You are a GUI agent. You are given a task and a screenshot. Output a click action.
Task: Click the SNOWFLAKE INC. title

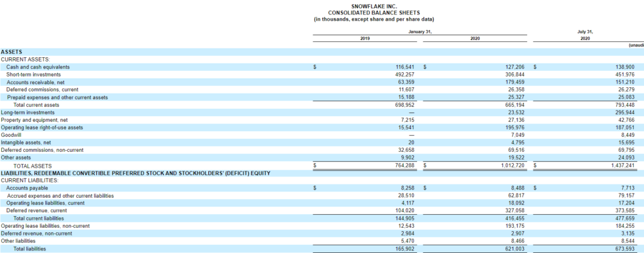click(x=374, y=6)
